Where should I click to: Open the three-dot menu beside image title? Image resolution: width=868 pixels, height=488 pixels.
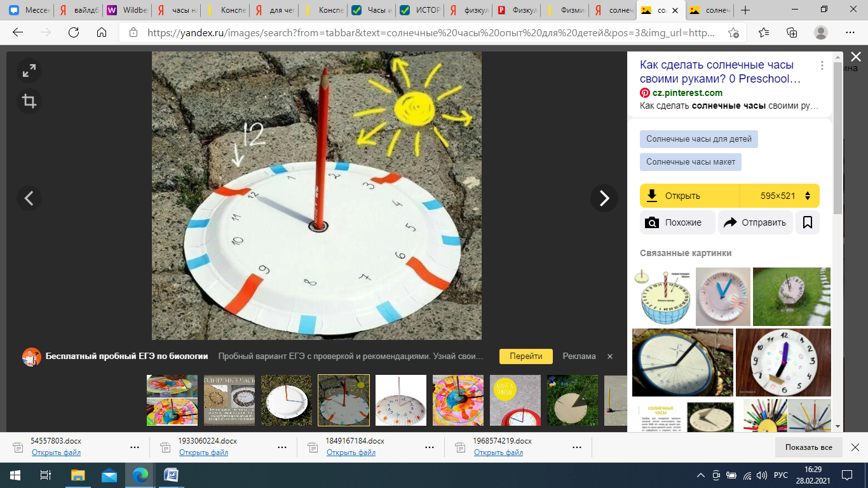(822, 65)
